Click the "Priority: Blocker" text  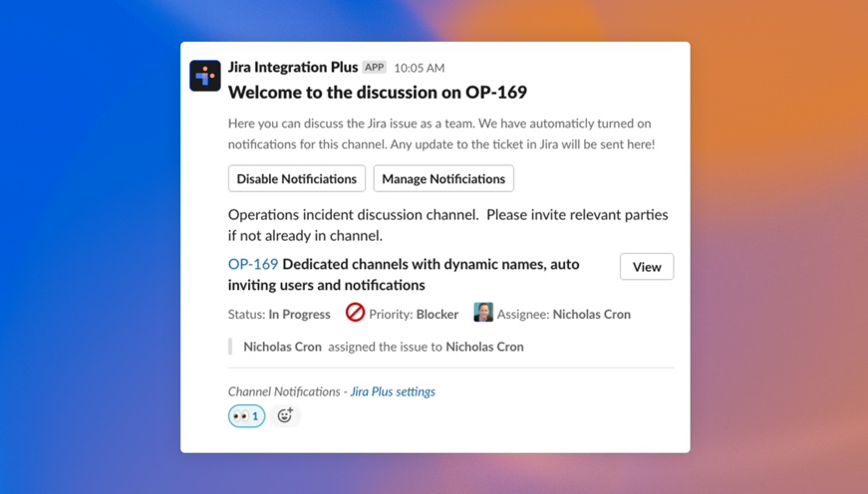414,314
